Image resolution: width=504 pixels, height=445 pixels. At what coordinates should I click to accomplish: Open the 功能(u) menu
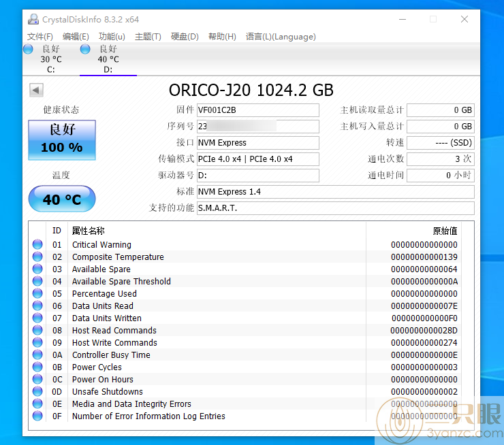(x=112, y=37)
